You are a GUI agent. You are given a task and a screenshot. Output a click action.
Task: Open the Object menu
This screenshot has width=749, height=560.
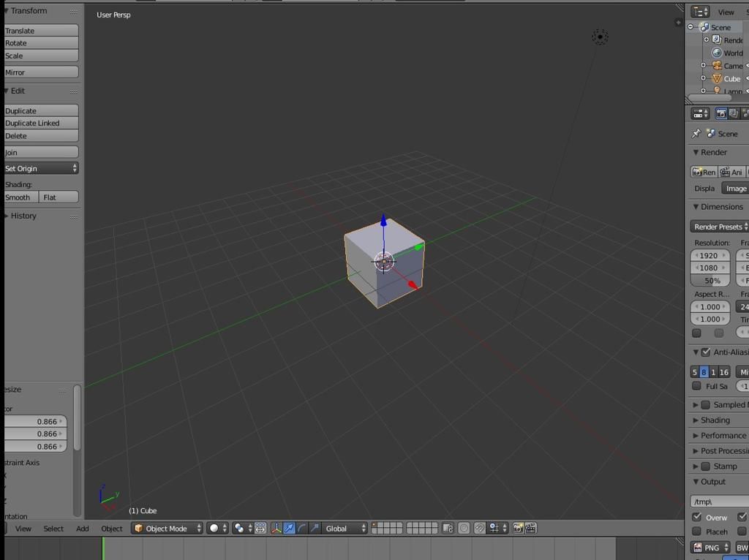tap(112, 529)
